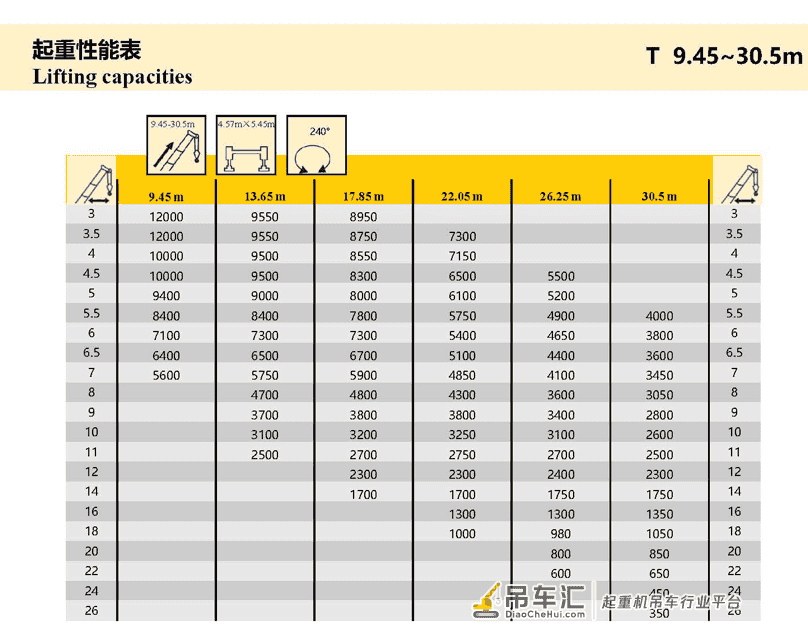The height and width of the screenshot is (628, 808).
Task: Click the 850 value in the radius 20 row
Action: pyautogui.click(x=660, y=554)
